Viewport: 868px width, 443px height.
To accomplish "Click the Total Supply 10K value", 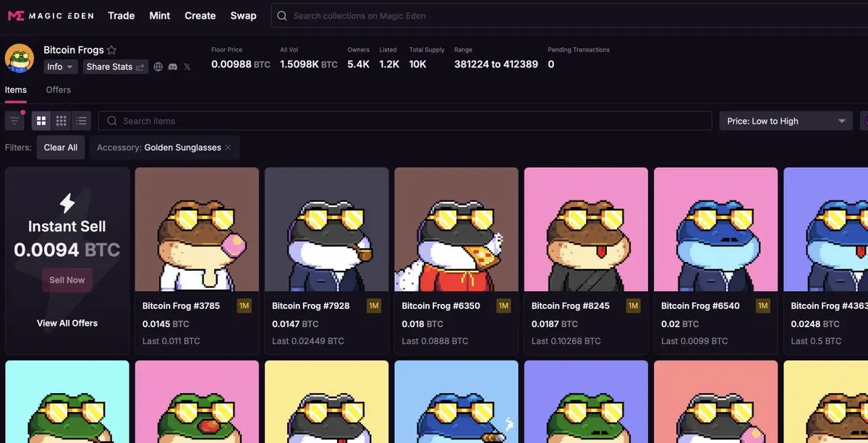I will [418, 64].
